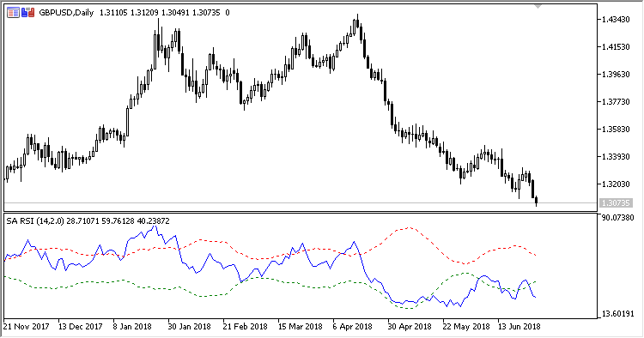Select the blue RSI line's last point
This screenshot has height=338, width=644.
pyautogui.click(x=535, y=297)
